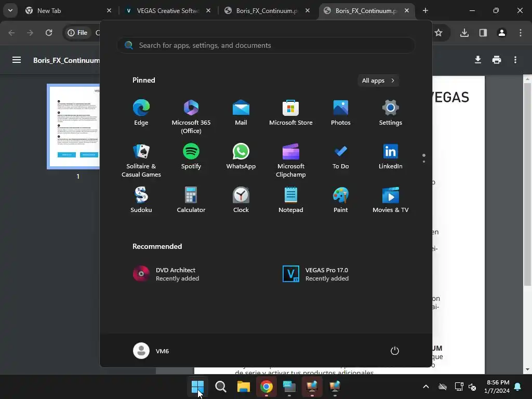The image size is (532, 399).
Task: Launch WhatsApp from Start menu
Action: click(241, 157)
